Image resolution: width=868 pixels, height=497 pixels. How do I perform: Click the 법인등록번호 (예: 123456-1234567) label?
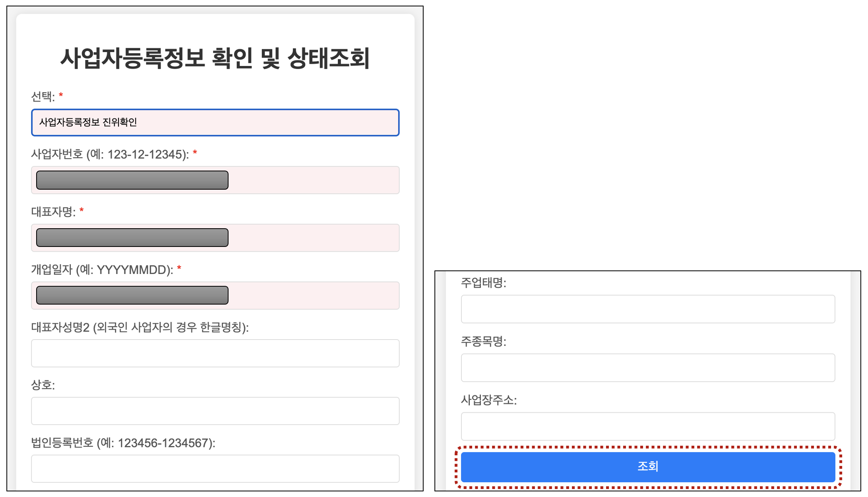point(123,443)
